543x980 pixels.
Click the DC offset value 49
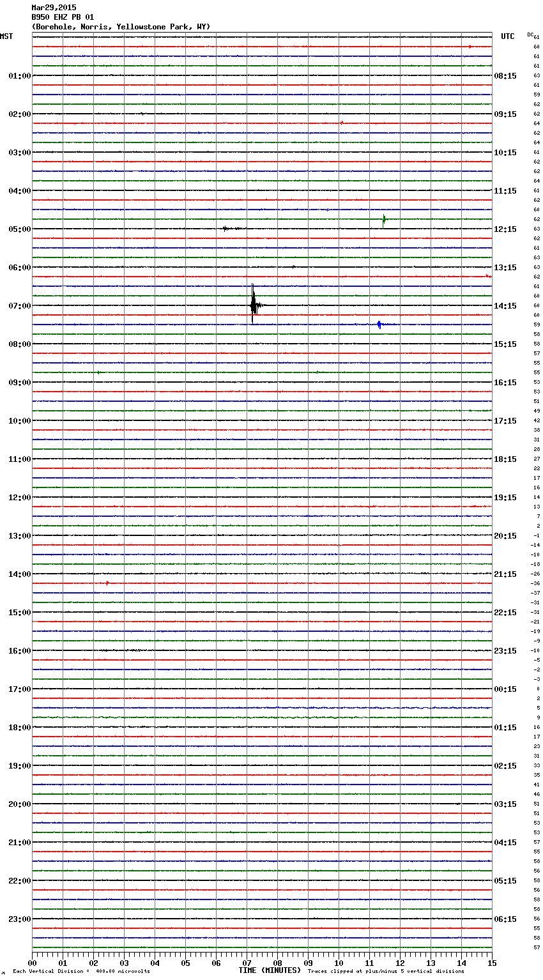pyautogui.click(x=537, y=411)
